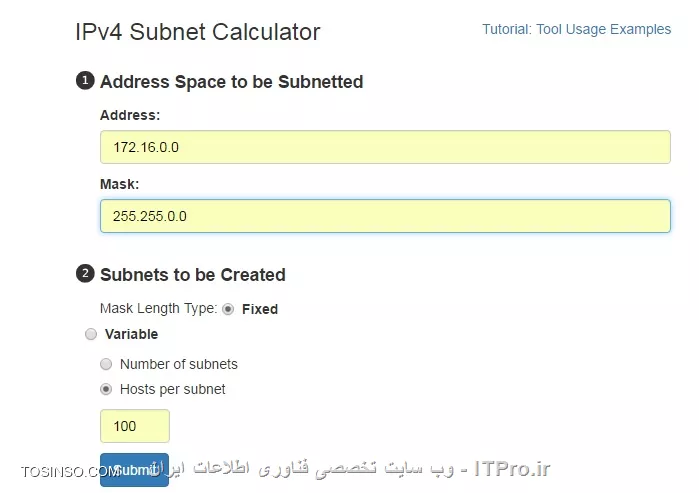Click the Subnets to be Created heading

[193, 275]
